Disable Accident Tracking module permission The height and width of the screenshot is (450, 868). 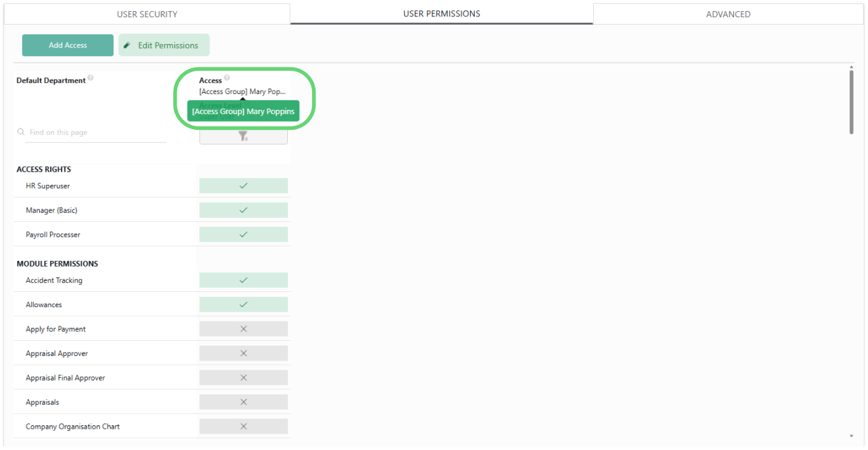(243, 280)
